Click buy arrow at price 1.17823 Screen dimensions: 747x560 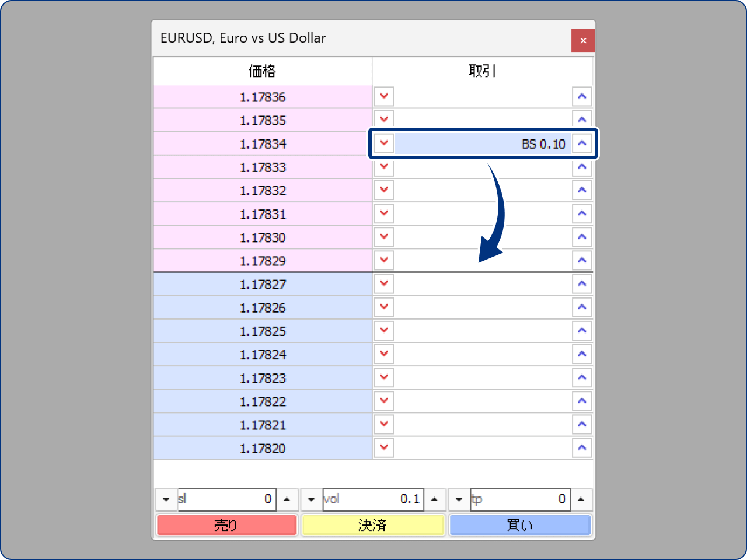tap(582, 377)
